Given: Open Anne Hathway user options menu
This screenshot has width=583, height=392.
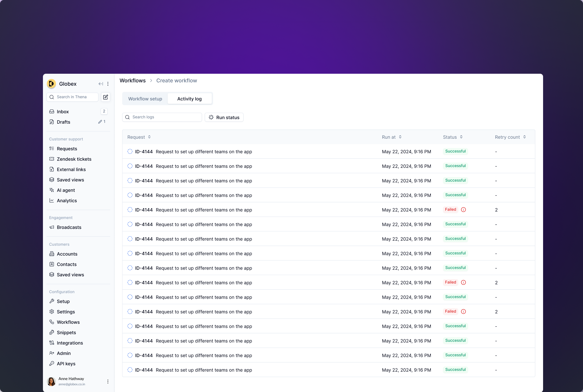Looking at the screenshot, I should (x=108, y=381).
